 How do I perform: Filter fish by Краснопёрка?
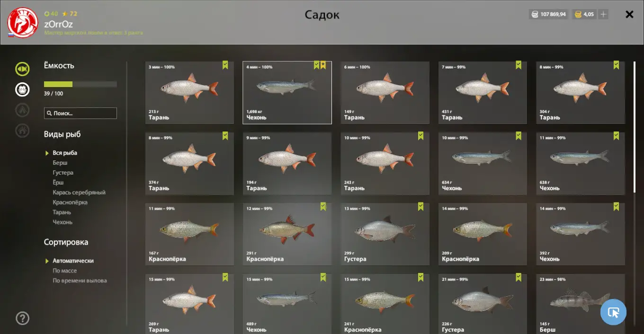click(x=70, y=202)
